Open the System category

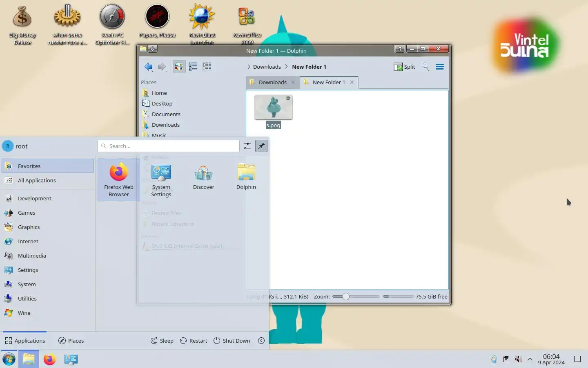point(48,284)
